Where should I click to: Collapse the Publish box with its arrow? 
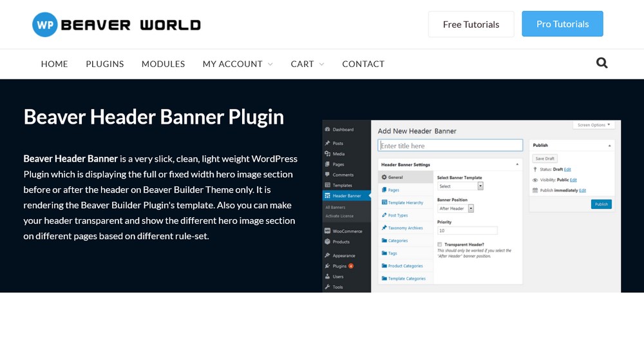pyautogui.click(x=609, y=146)
